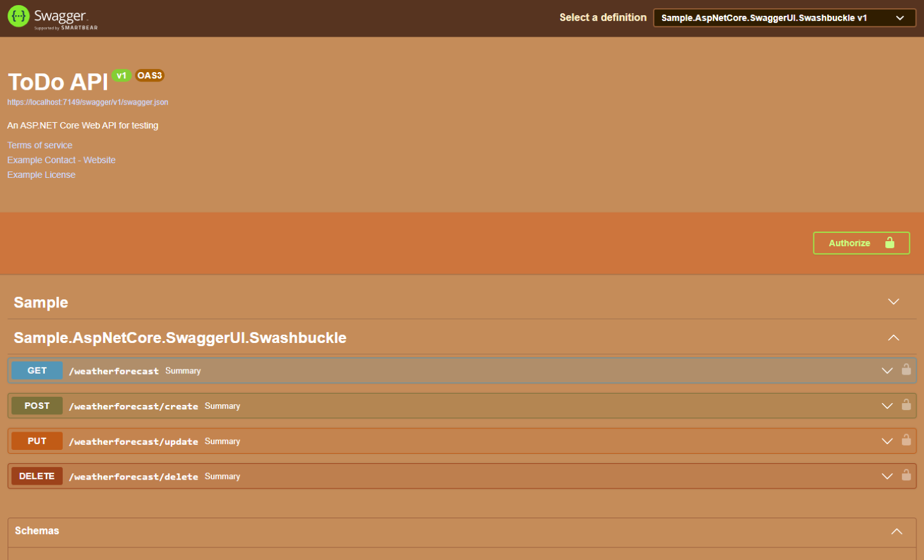
Task: Click the POST method badge
Action: pos(37,406)
